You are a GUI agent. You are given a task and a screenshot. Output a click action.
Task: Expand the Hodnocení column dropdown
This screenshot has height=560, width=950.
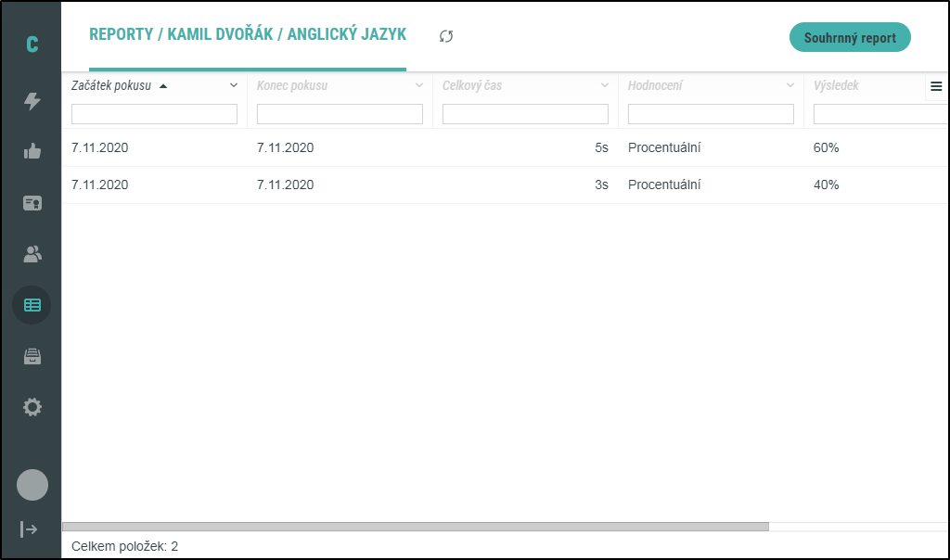tap(790, 85)
